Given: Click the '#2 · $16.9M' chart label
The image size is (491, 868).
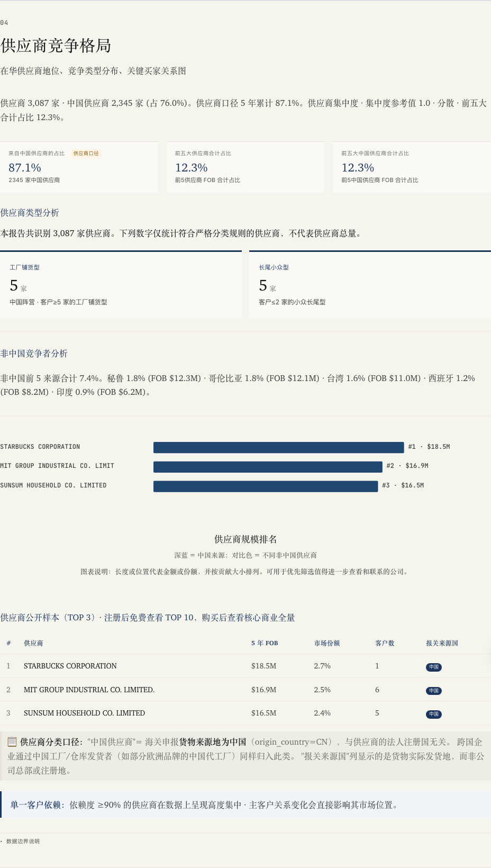Looking at the screenshot, I should pos(407,466).
